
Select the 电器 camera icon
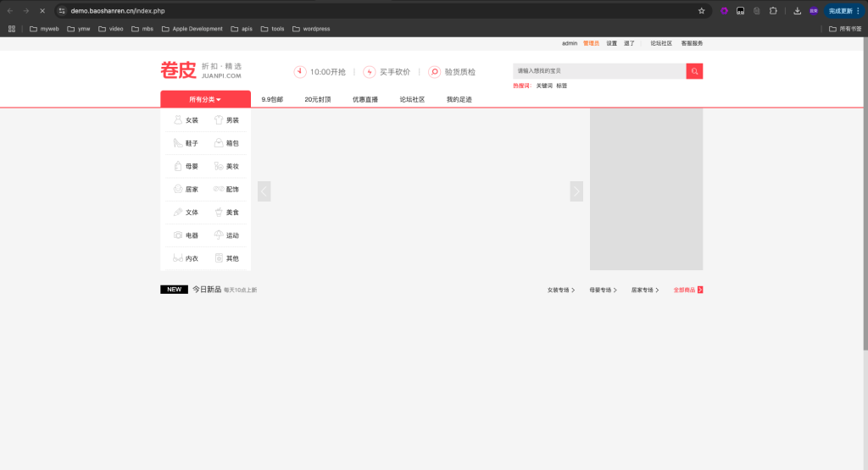pyautogui.click(x=178, y=235)
